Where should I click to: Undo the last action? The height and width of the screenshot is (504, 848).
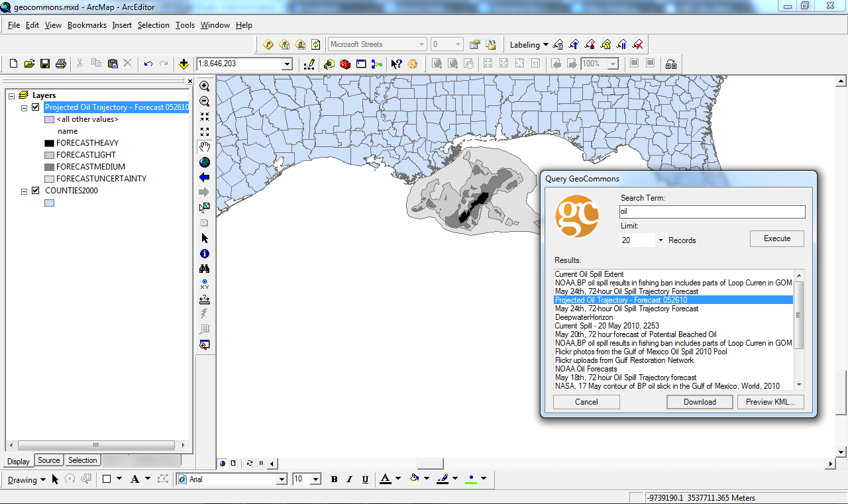point(148,64)
